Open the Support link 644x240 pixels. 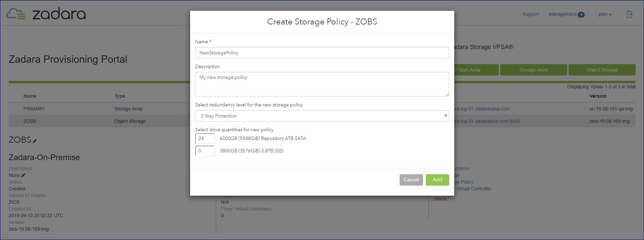531,14
